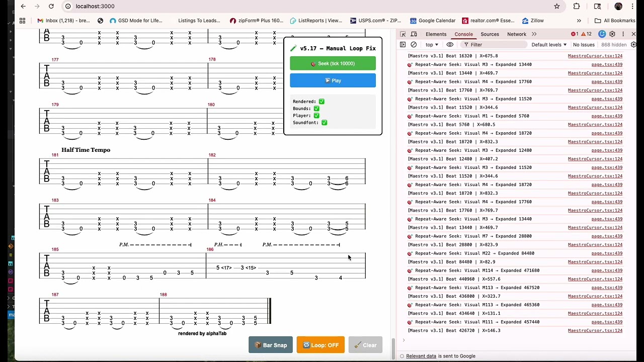Click the 'rendered by alphaTab' text
The width and height of the screenshot is (644, 362).
202,333
